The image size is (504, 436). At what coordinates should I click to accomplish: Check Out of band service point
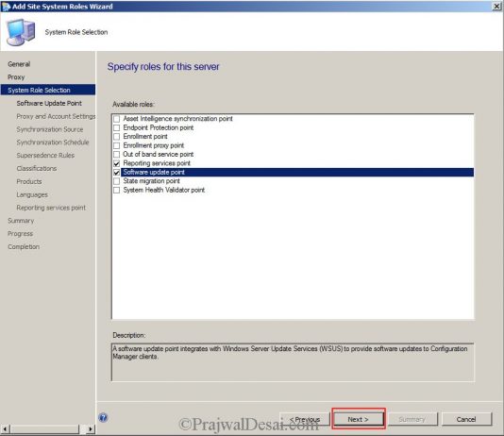(117, 155)
